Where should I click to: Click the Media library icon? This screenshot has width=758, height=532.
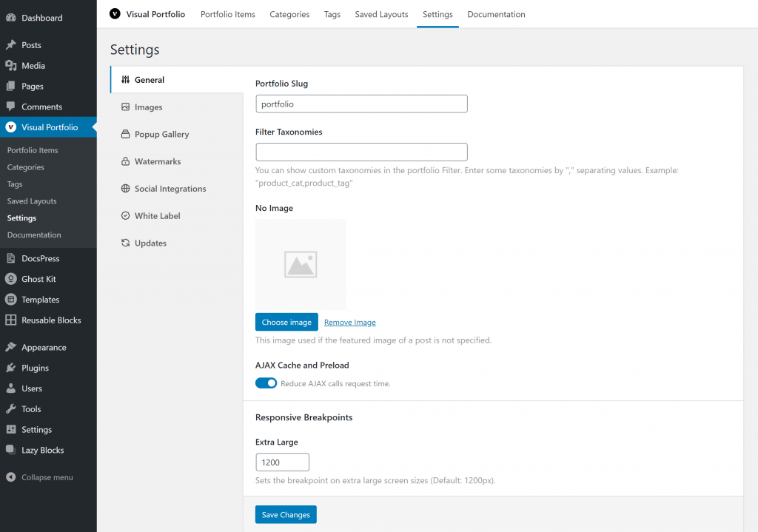pyautogui.click(x=10, y=65)
